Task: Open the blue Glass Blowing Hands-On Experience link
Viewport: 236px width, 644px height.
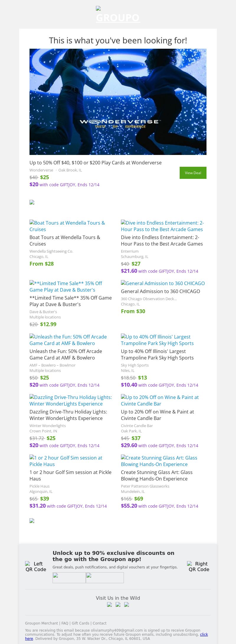Action: pos(159,461)
